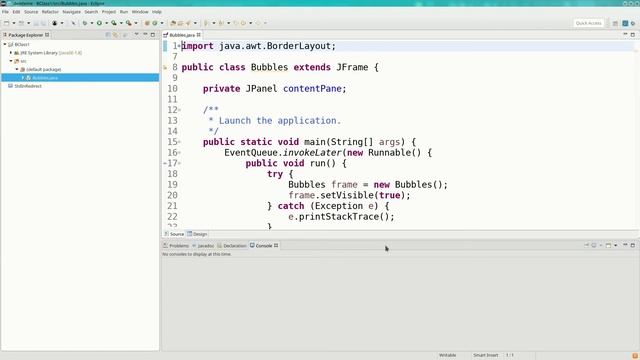This screenshot has width=640, height=360.
Task: Maximize the editor area
Action: pos(633,35)
